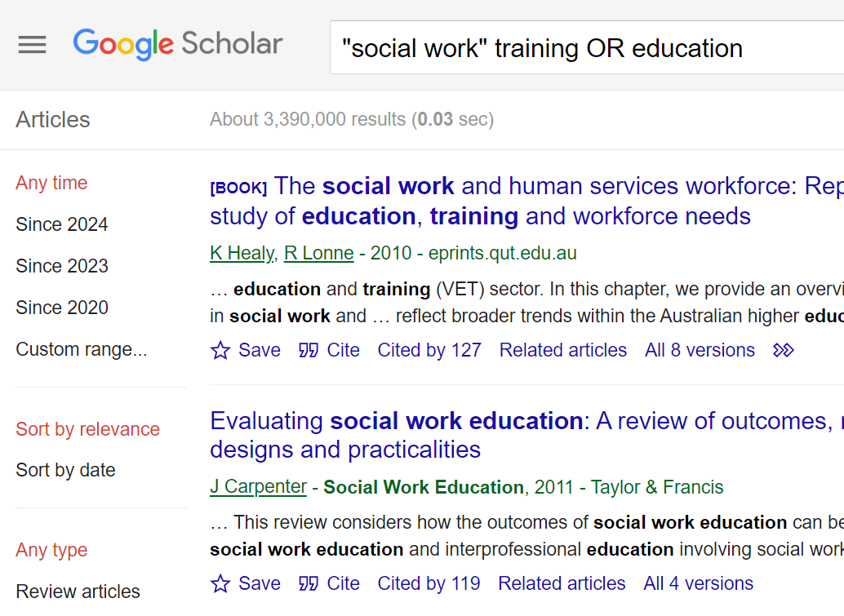Viewport: 844px width, 616px height.
Task: Select Review articles type filter
Action: pyautogui.click(x=78, y=592)
